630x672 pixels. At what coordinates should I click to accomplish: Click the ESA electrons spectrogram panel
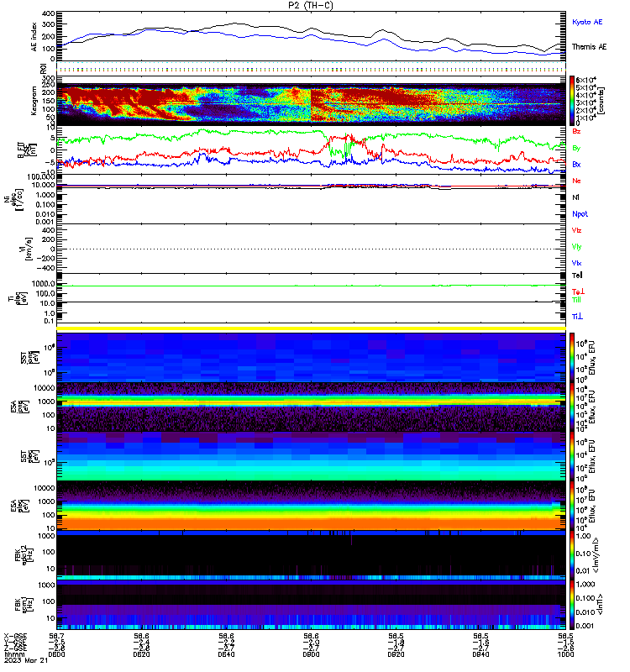311,506
